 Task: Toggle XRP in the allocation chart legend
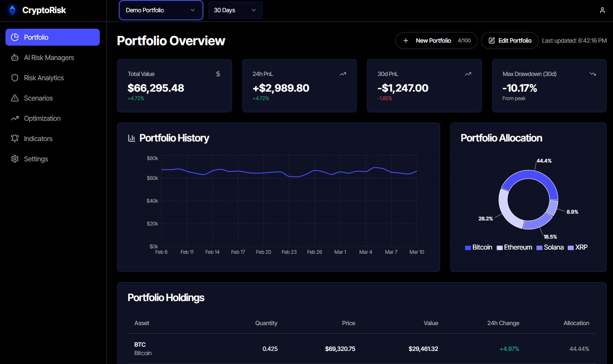(578, 247)
